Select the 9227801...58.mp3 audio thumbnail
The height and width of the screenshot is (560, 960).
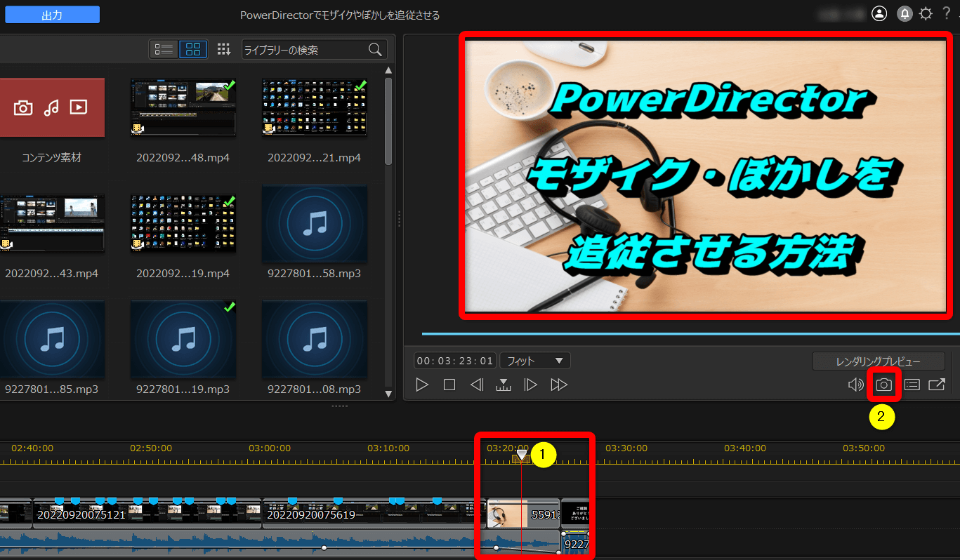[x=315, y=223]
